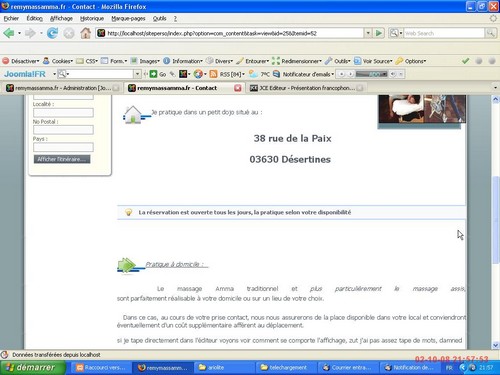Screen dimensions: 500x375
Task: Go to the Home page icon
Action: (85, 33)
